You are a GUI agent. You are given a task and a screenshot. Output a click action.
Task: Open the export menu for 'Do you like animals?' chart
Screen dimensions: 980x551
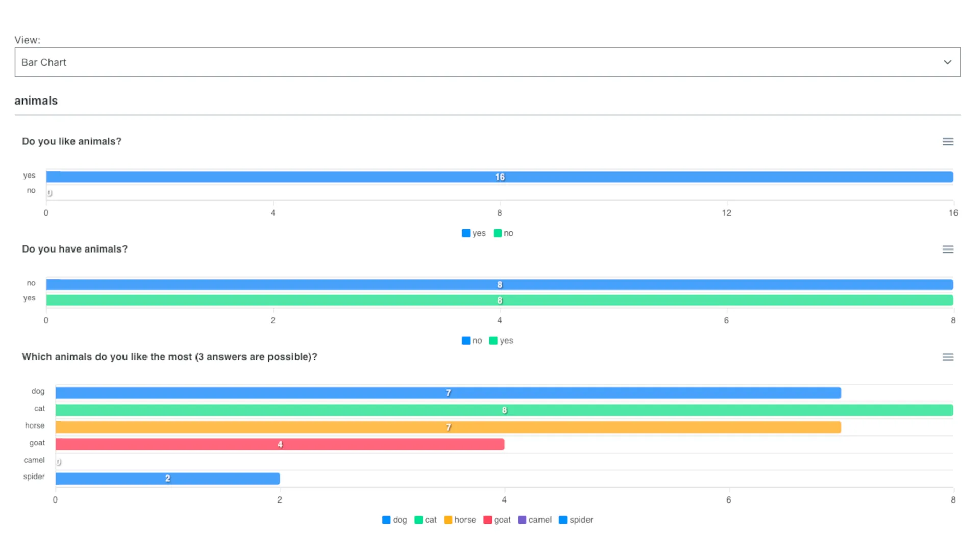(x=948, y=141)
